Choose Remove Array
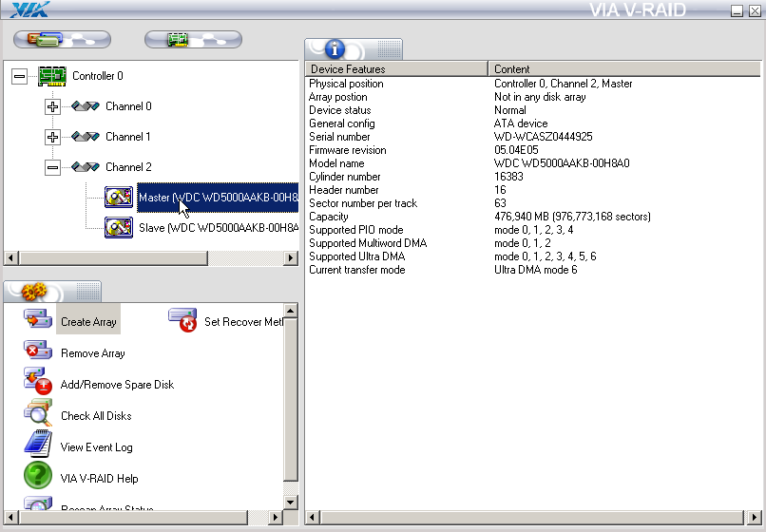 coord(93,353)
